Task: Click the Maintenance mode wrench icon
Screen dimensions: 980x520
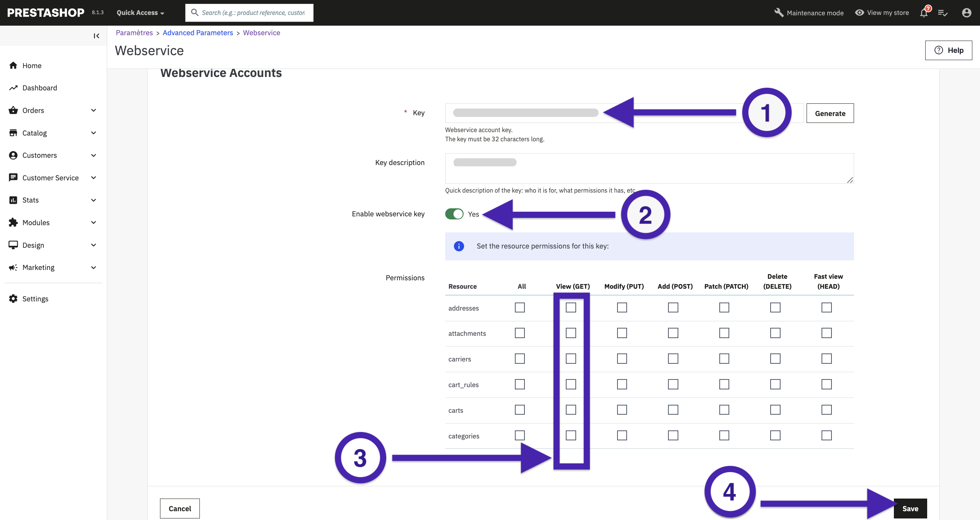Action: coord(779,13)
